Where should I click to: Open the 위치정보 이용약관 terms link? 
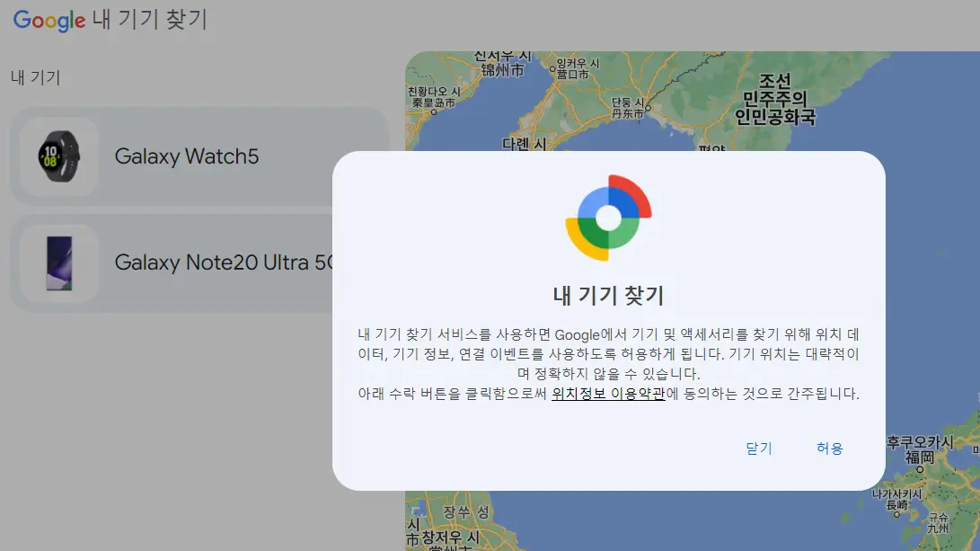tap(607, 394)
